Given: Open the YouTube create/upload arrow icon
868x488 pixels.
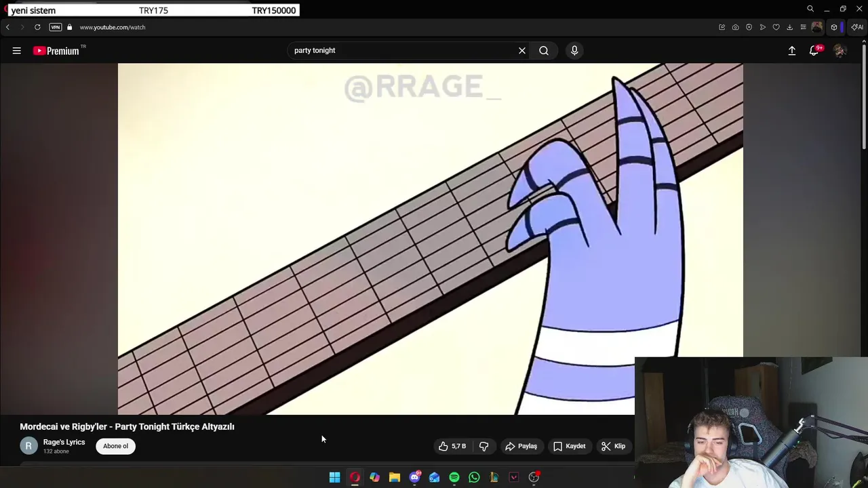Looking at the screenshot, I should 792,51.
